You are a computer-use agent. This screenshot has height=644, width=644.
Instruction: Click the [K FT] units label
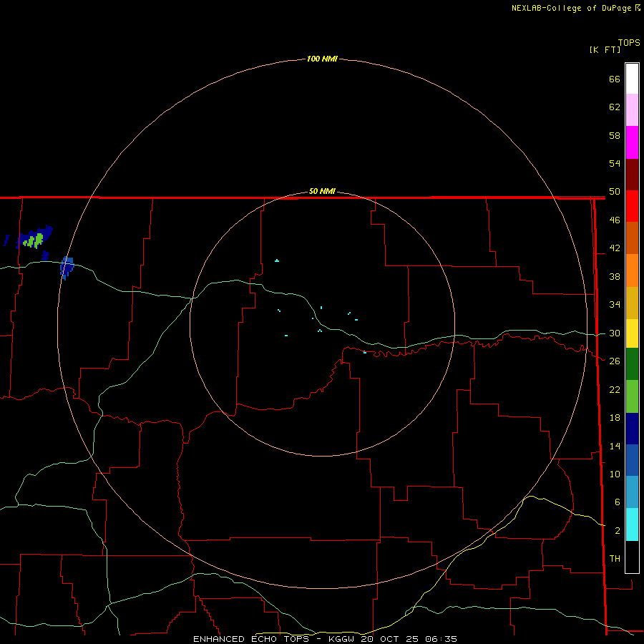[x=605, y=49]
